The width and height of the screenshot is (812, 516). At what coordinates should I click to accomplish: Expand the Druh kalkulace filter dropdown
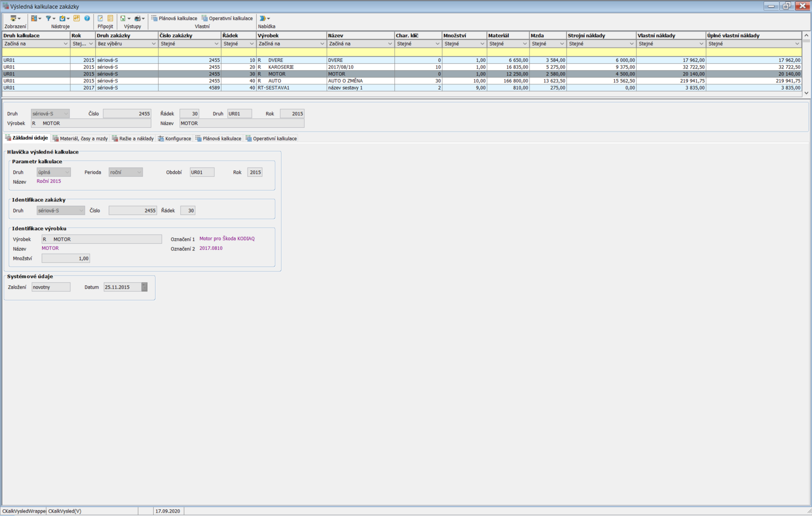pos(66,44)
